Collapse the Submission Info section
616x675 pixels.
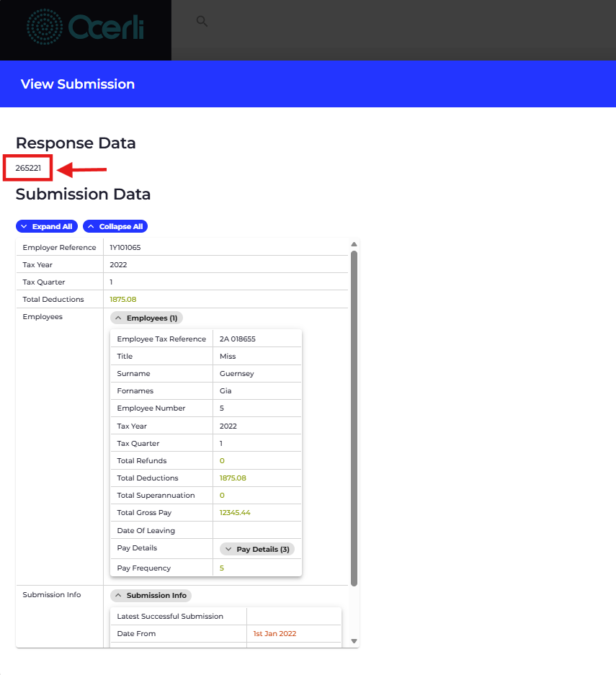click(x=151, y=595)
